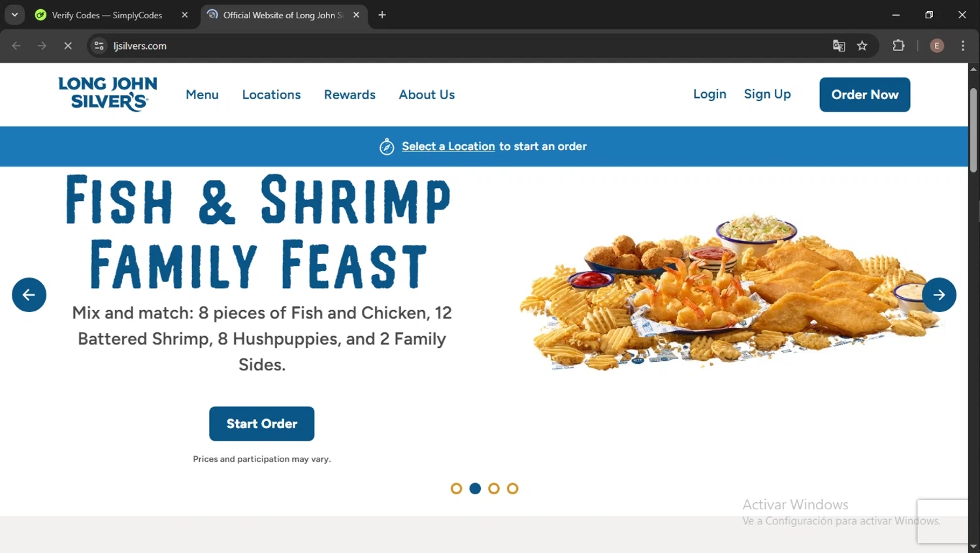Open the browser extensions puzzle icon
This screenshot has width=980, height=553.
pos(899,46)
